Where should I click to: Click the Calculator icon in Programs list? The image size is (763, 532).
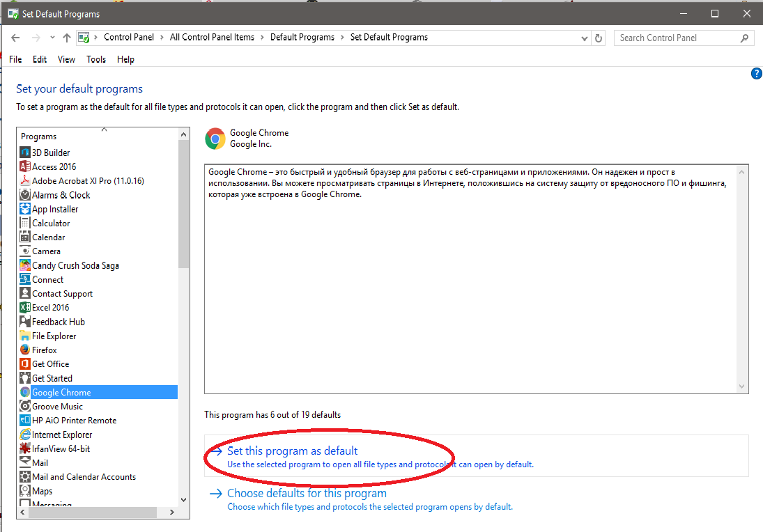pyautogui.click(x=25, y=224)
